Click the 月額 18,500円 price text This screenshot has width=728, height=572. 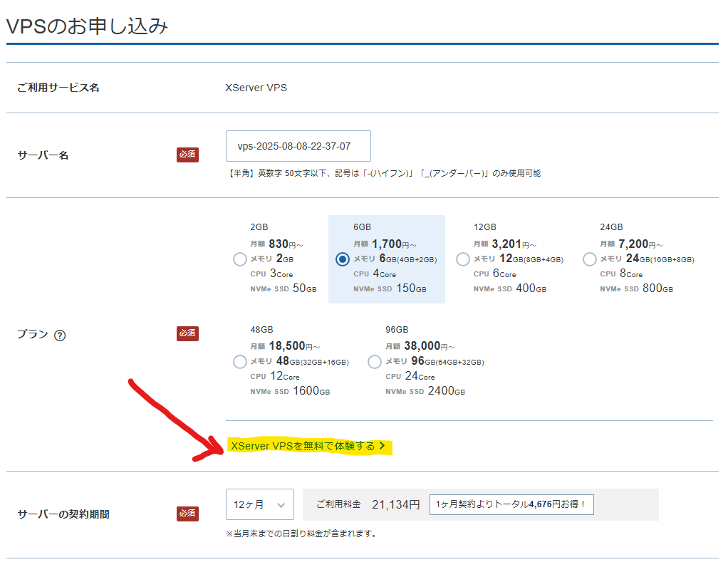pos(285,346)
